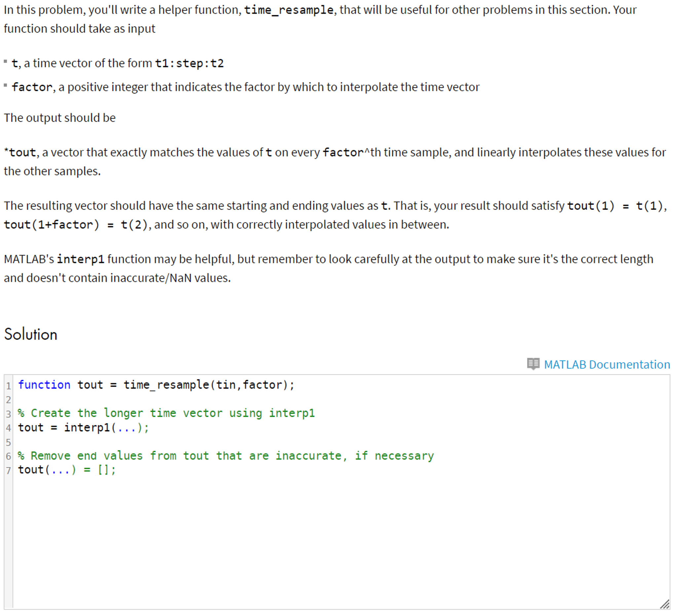
Task: Click the tout output variable on line 1
Action: (x=90, y=385)
